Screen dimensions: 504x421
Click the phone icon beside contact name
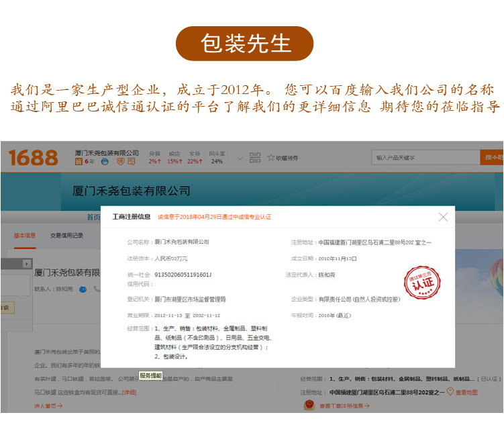tap(97, 289)
